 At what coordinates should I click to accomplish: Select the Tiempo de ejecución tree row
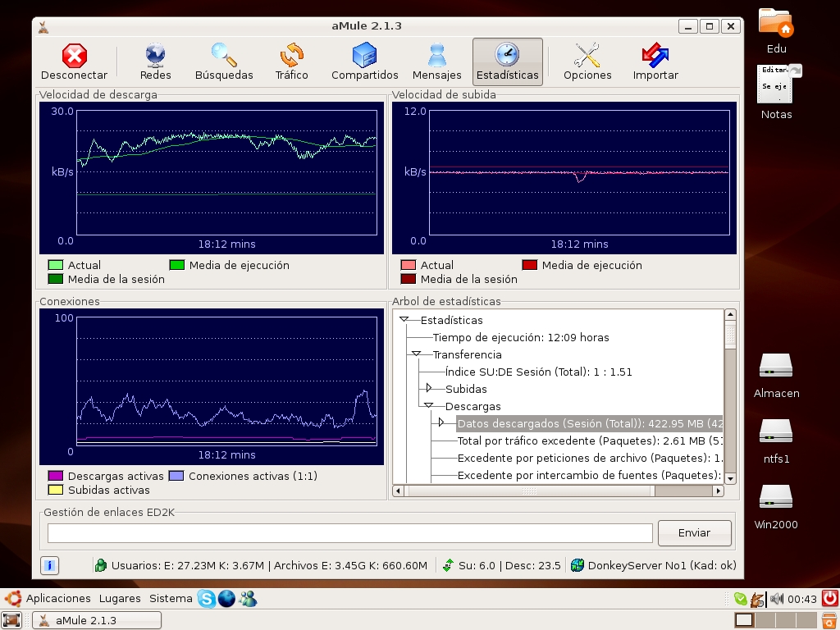pyautogui.click(x=521, y=337)
